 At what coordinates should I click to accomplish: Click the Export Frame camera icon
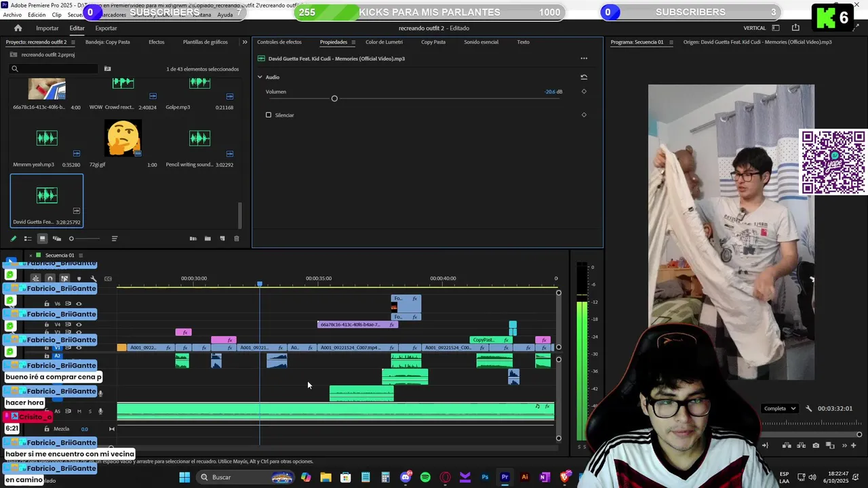pyautogui.click(x=816, y=445)
